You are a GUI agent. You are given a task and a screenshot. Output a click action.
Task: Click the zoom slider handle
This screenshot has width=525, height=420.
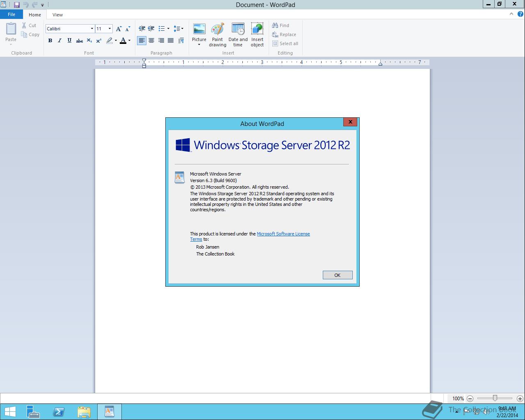pos(495,398)
